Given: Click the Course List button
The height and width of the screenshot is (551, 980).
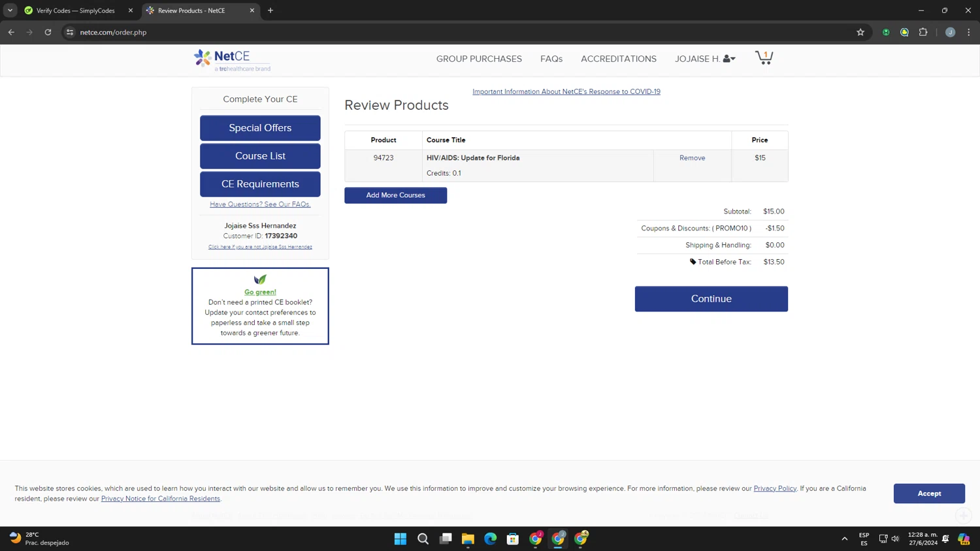Looking at the screenshot, I should [x=260, y=156].
